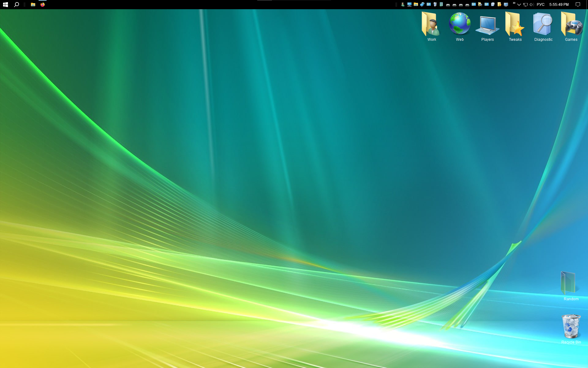588x368 pixels.
Task: Open the clock showing 5:55:49 PM
Action: pyautogui.click(x=559, y=5)
